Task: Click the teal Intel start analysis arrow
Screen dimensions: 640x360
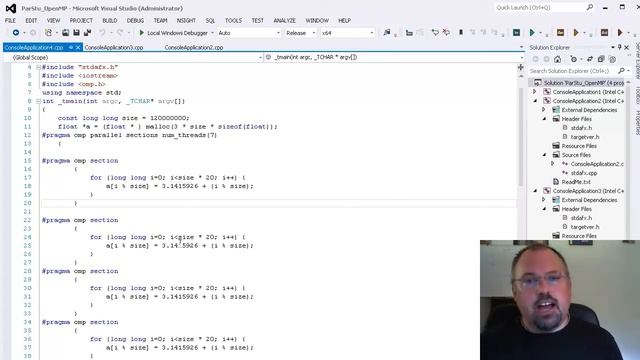Action: point(532,33)
